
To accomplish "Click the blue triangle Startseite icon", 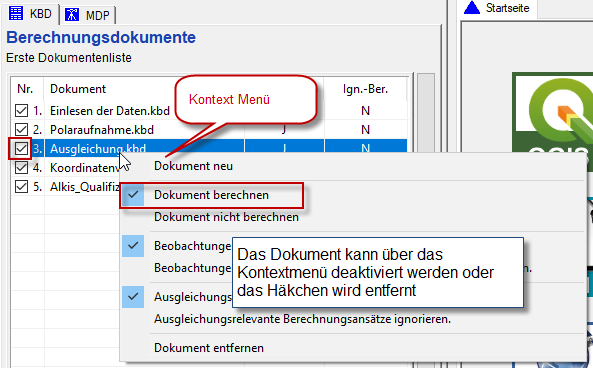I will coord(472,8).
